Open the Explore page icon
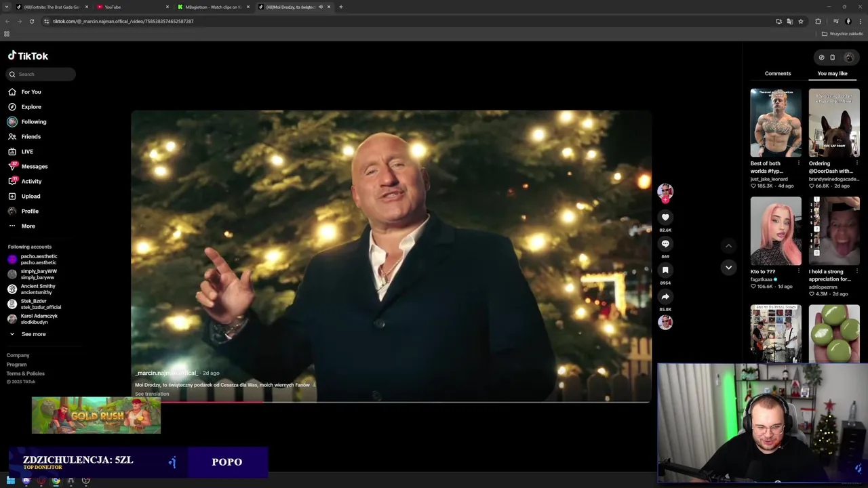Image resolution: width=868 pixels, height=488 pixels. point(12,106)
